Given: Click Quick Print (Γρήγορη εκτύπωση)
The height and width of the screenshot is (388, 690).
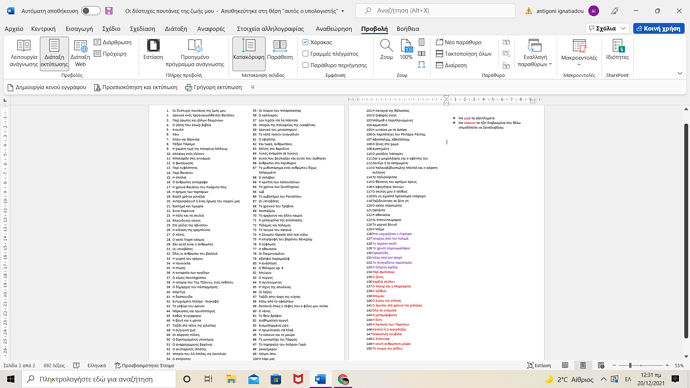Looking at the screenshot, I should click(213, 87).
